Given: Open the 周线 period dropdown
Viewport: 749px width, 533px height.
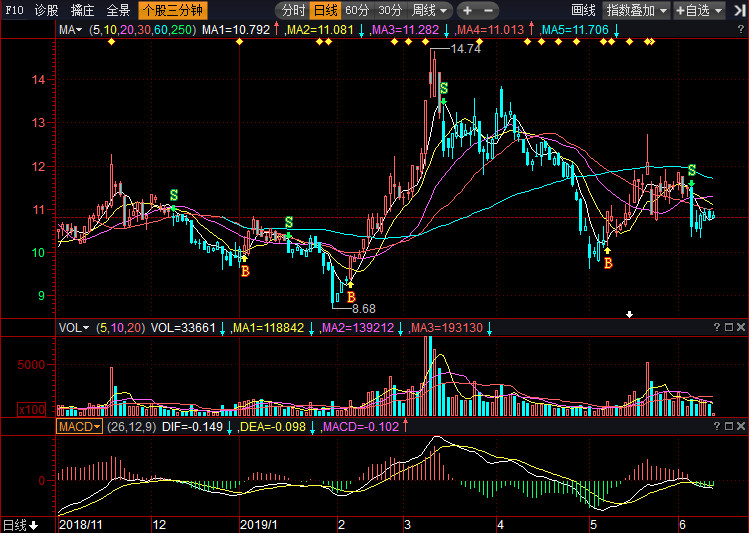Looking at the screenshot, I should 430,10.
